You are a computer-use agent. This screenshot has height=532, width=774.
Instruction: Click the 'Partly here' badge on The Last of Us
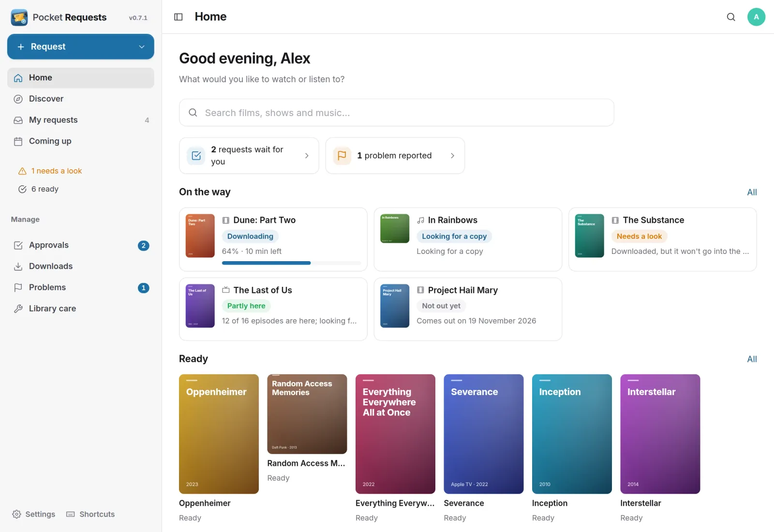(x=246, y=306)
